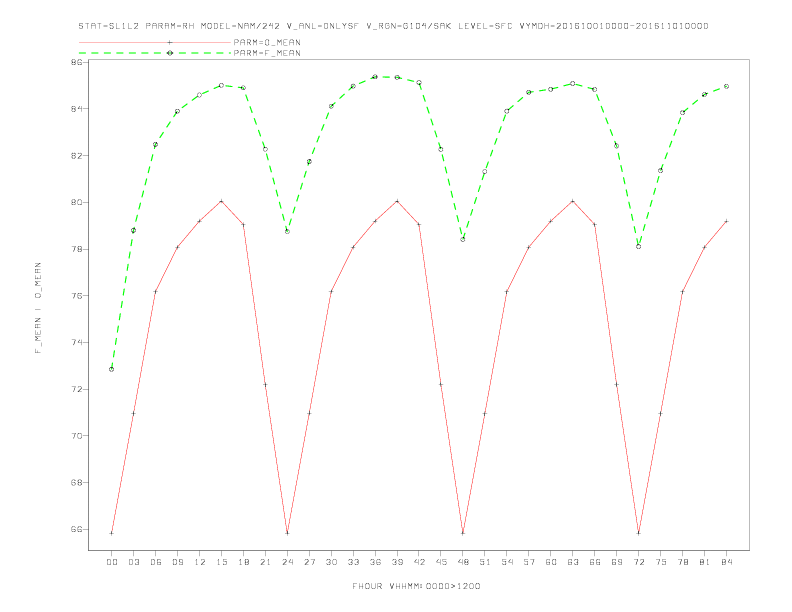Click the red O_MEAN minimum marker at hour 48
The width and height of the screenshot is (792, 612).
tap(463, 533)
